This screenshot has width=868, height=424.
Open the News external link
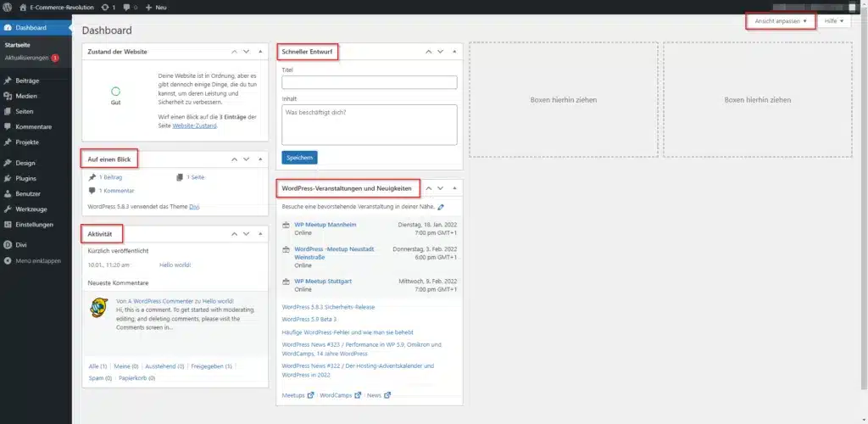pyautogui.click(x=379, y=396)
